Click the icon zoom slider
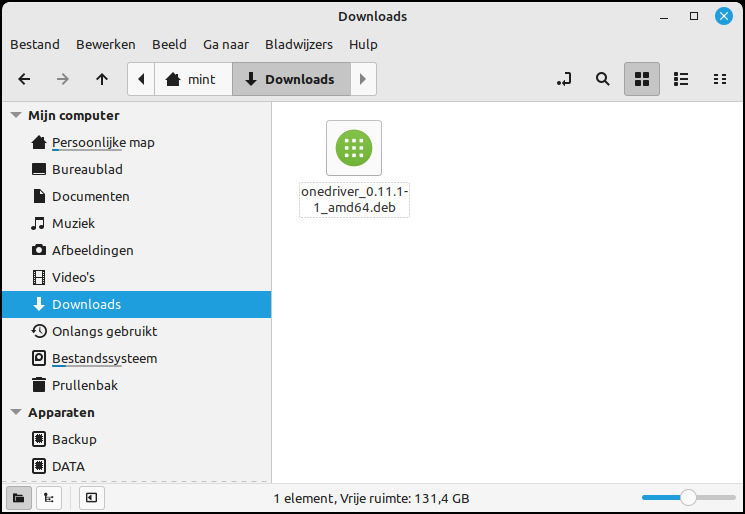 (x=688, y=497)
